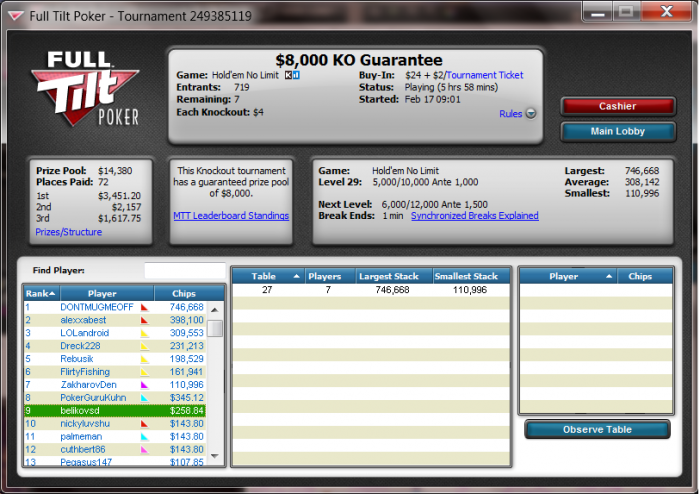Select player Pegasus147 row
Screen dimensions: 700x494
(x=115, y=461)
